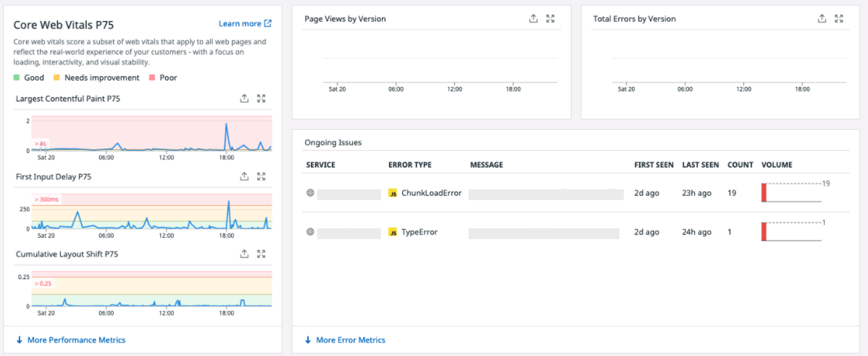This screenshot has height=356, width=868.
Task: Export the Largest Contentful Paint P75 graph
Action: point(244,99)
